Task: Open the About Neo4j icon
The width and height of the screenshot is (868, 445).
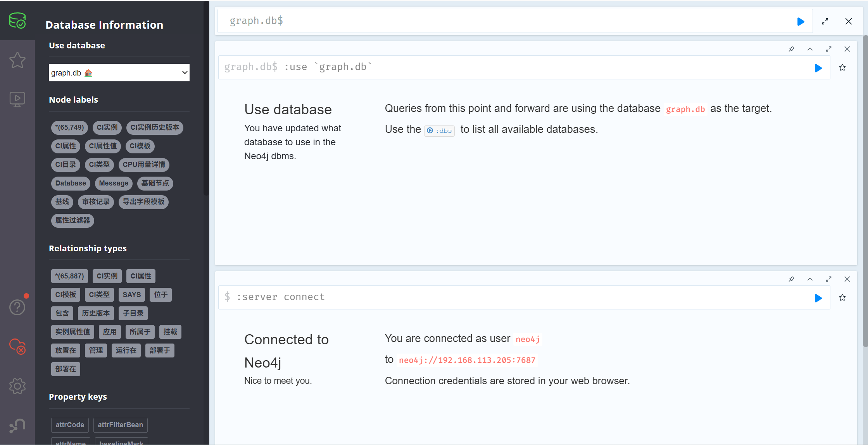Action: pyautogui.click(x=17, y=426)
